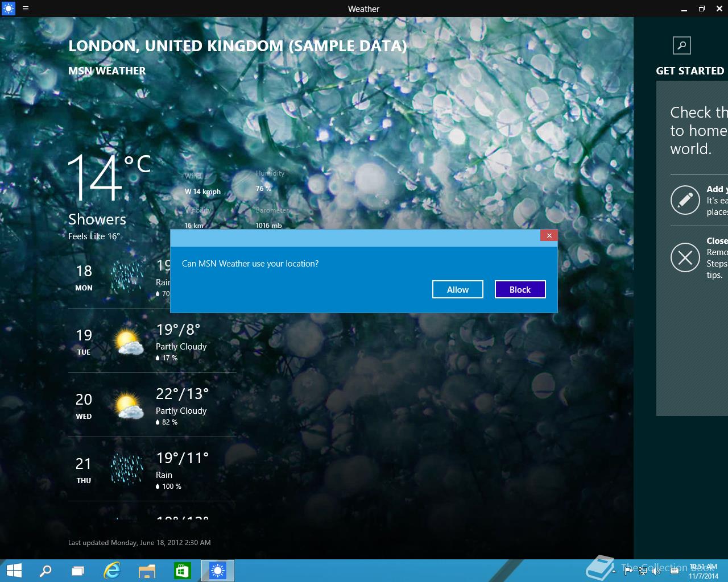
Task: Open the Weather app icon in title bar
Action: (9, 9)
